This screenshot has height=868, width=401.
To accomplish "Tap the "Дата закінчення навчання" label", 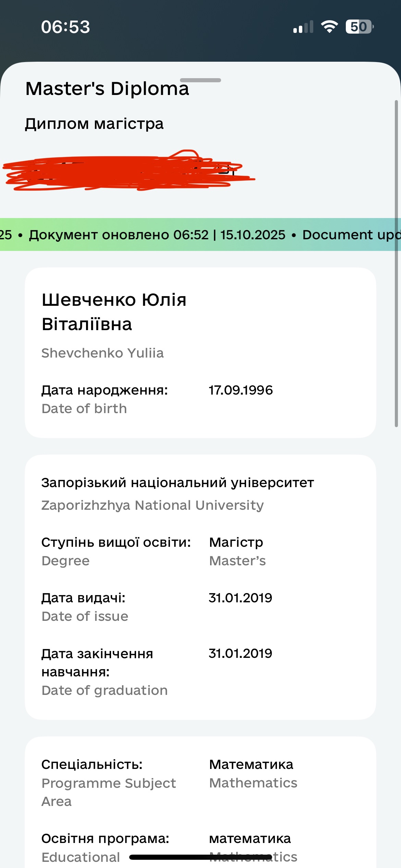I will (97, 663).
